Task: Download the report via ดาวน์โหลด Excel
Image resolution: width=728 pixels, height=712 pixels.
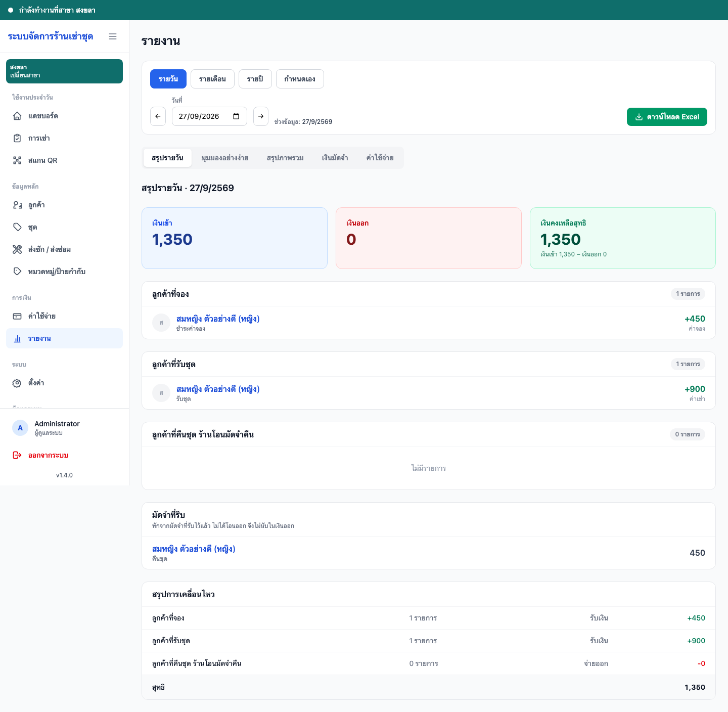Action: tap(667, 117)
